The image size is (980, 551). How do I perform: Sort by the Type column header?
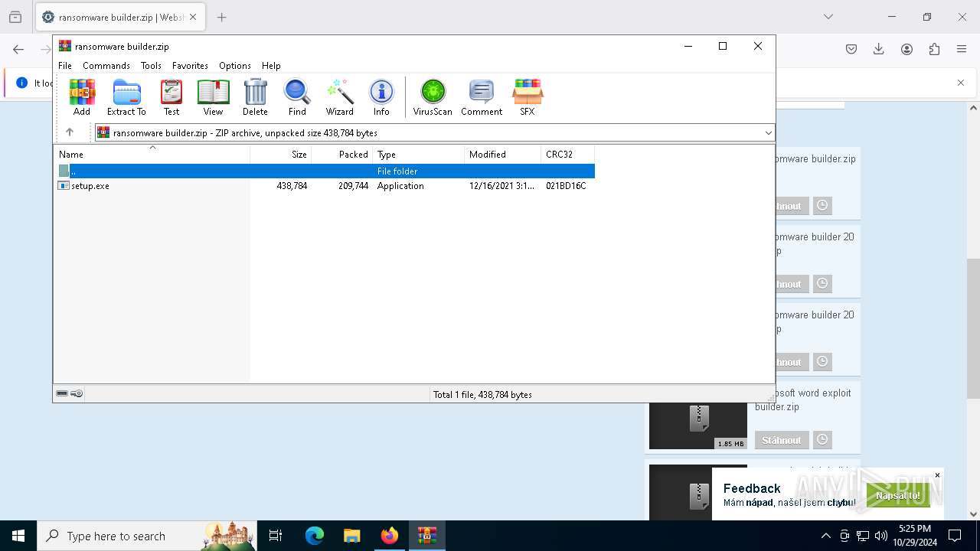(419, 154)
